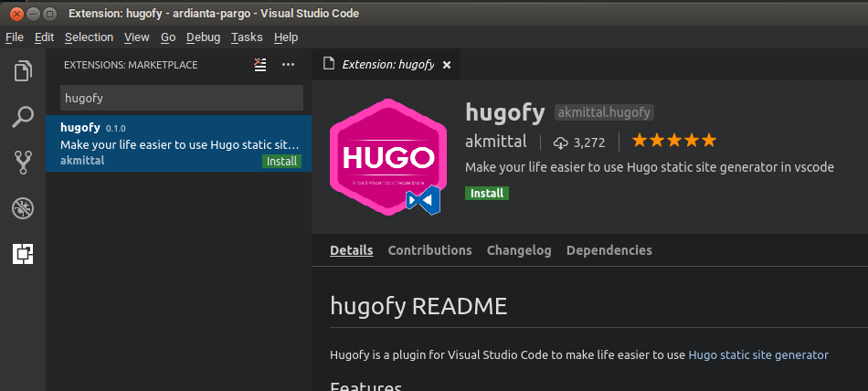This screenshot has height=391, width=868.
Task: Open the Explorer view in activity bar
Action: [x=23, y=70]
